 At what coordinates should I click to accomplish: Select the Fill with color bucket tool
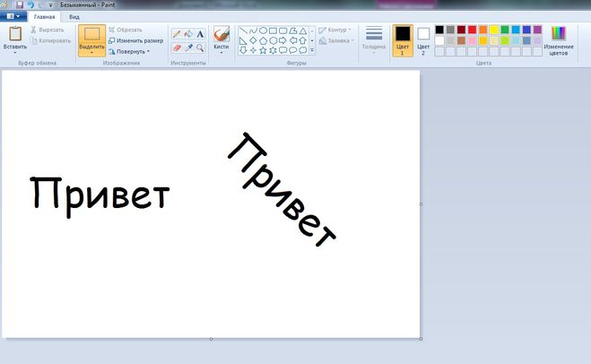pos(188,34)
